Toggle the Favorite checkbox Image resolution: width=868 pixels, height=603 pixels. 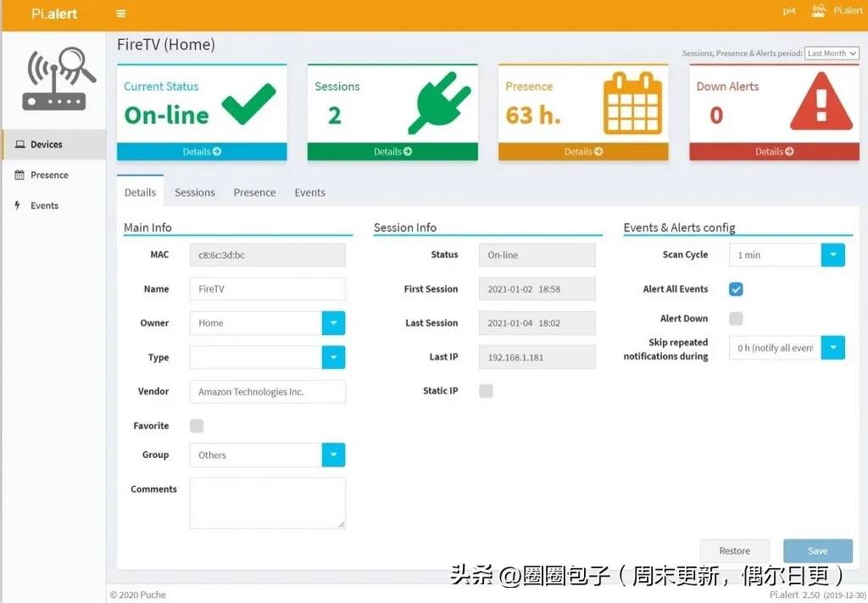(197, 426)
